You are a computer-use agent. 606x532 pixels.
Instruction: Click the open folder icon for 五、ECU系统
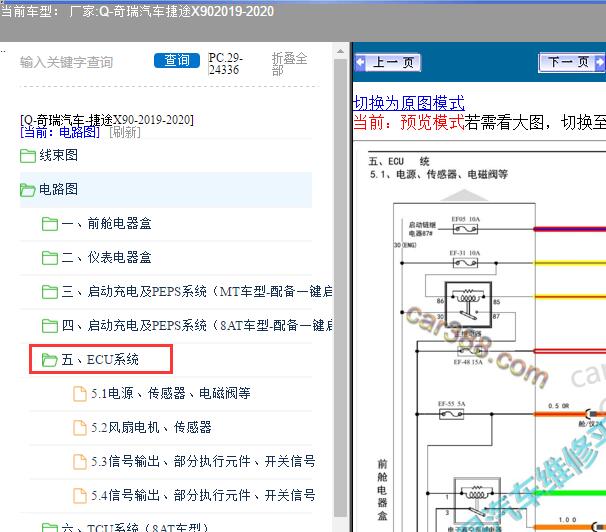click(x=50, y=360)
